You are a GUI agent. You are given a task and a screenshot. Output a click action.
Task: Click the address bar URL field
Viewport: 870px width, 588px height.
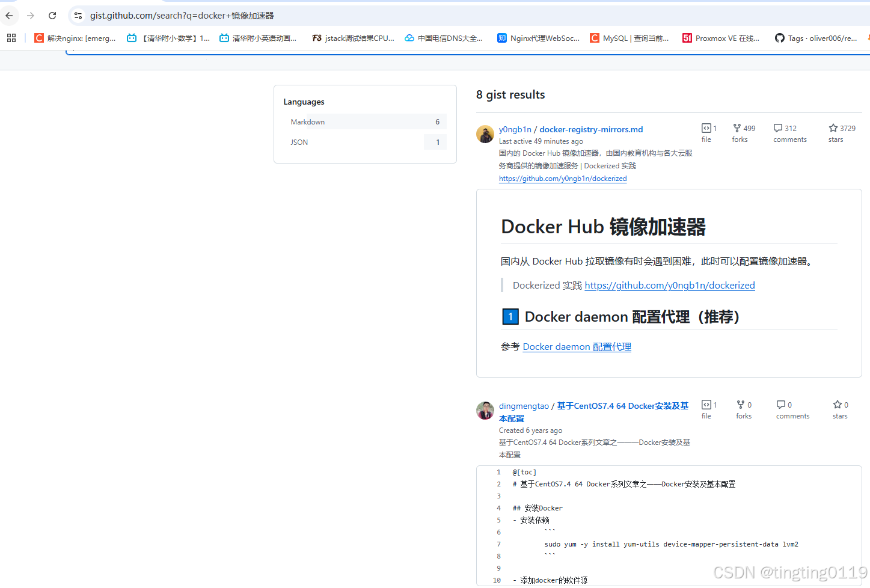(x=469, y=16)
